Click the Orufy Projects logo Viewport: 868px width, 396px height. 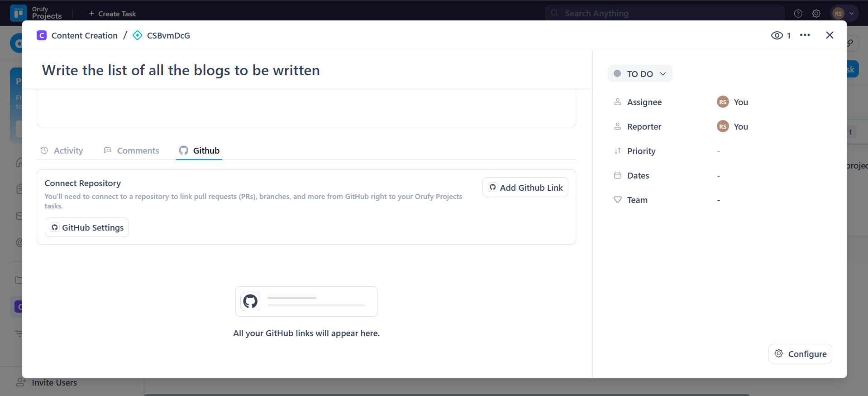[19, 13]
